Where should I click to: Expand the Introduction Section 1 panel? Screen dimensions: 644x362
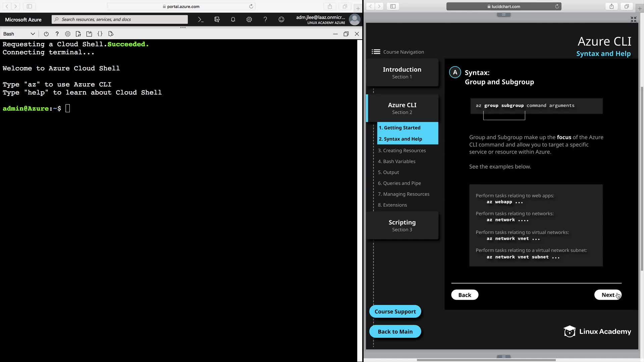[402, 73]
